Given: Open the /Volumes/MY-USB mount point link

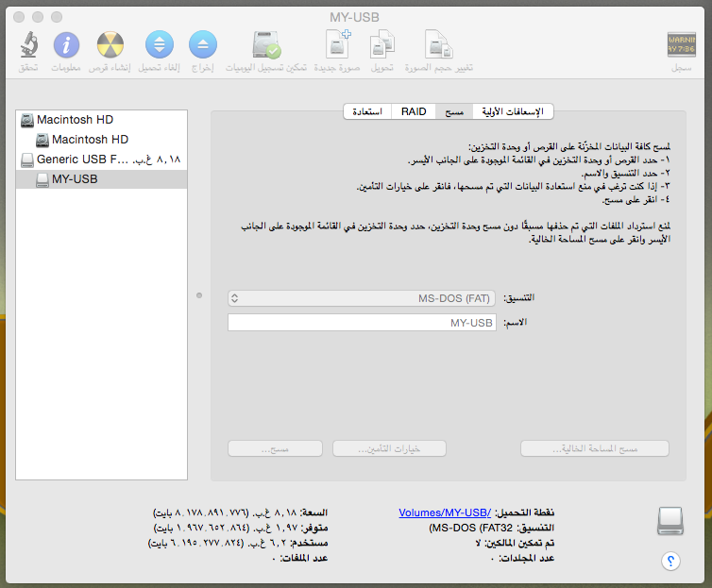Looking at the screenshot, I should coord(445,512).
